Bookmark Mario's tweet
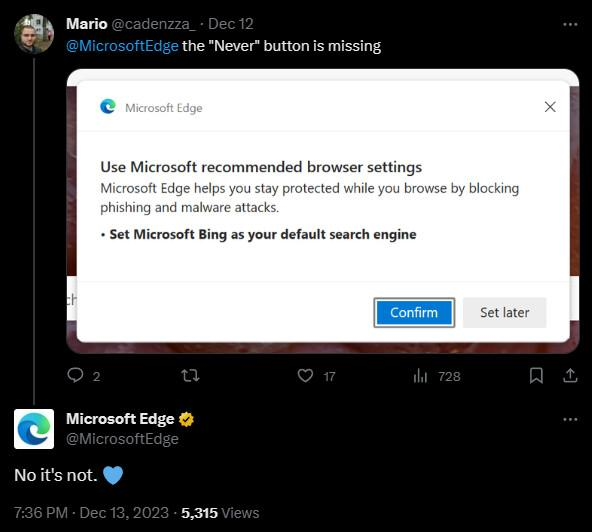 click(x=536, y=376)
